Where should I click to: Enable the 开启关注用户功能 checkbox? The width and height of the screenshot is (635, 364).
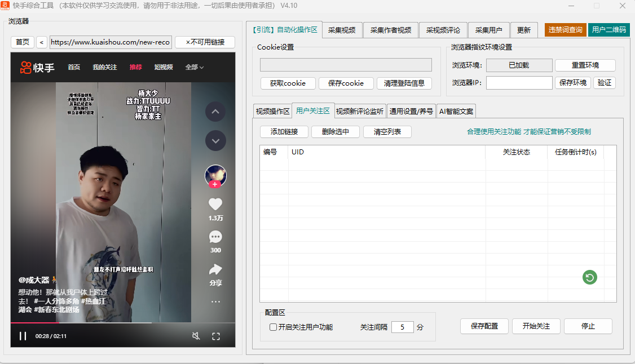point(274,327)
